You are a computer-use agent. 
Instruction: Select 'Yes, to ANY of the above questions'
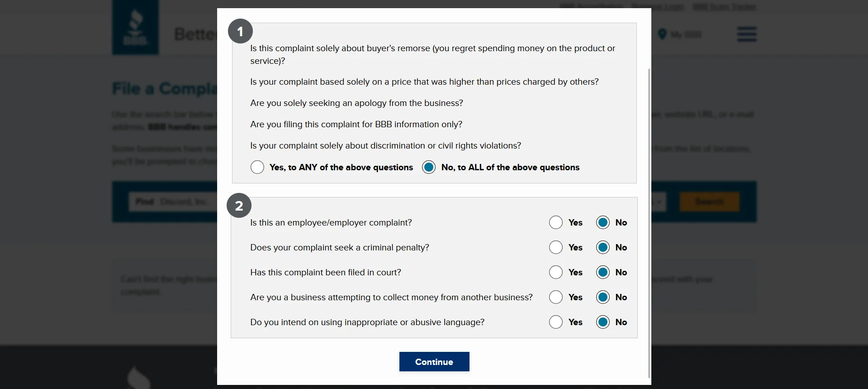click(257, 168)
